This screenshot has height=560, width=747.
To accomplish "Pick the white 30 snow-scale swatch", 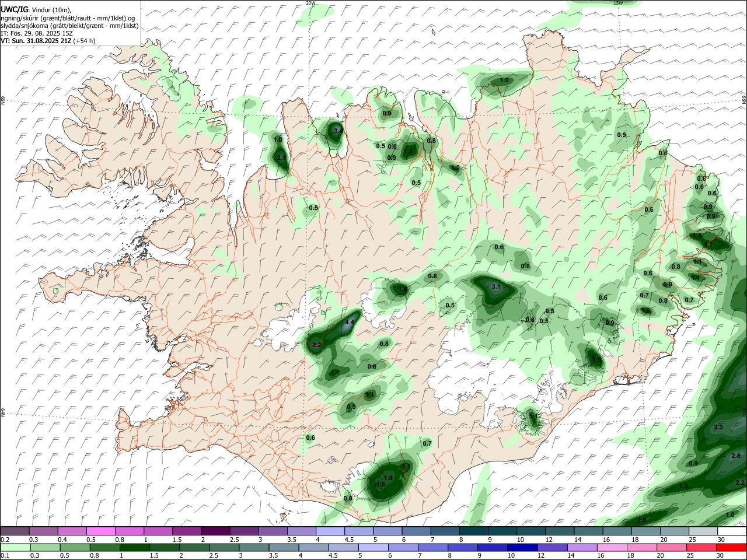I will pyautogui.click(x=731, y=531).
